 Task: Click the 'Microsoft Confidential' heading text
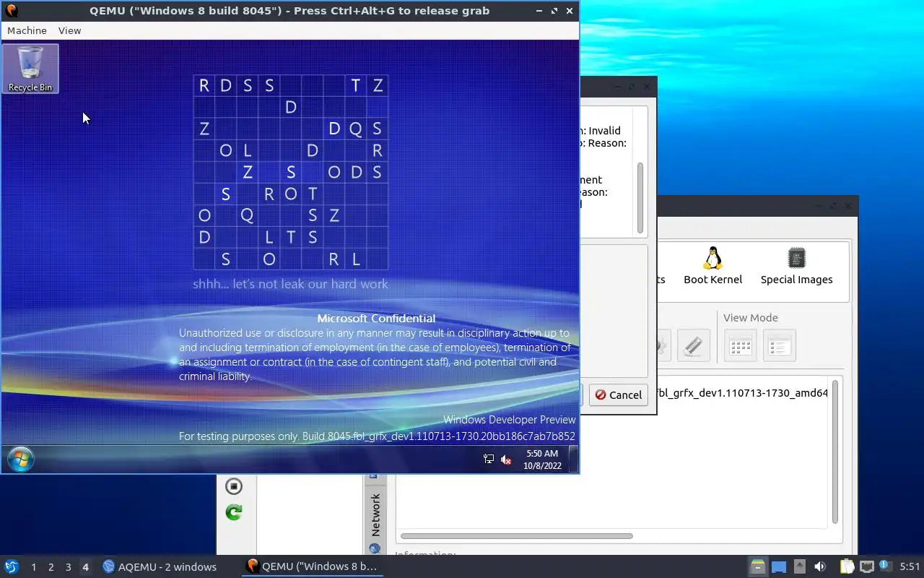click(376, 318)
